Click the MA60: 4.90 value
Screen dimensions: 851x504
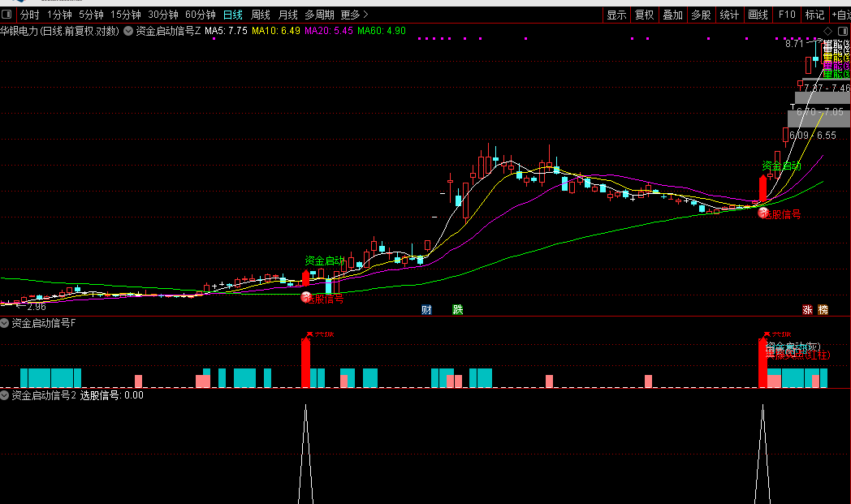[x=381, y=31]
